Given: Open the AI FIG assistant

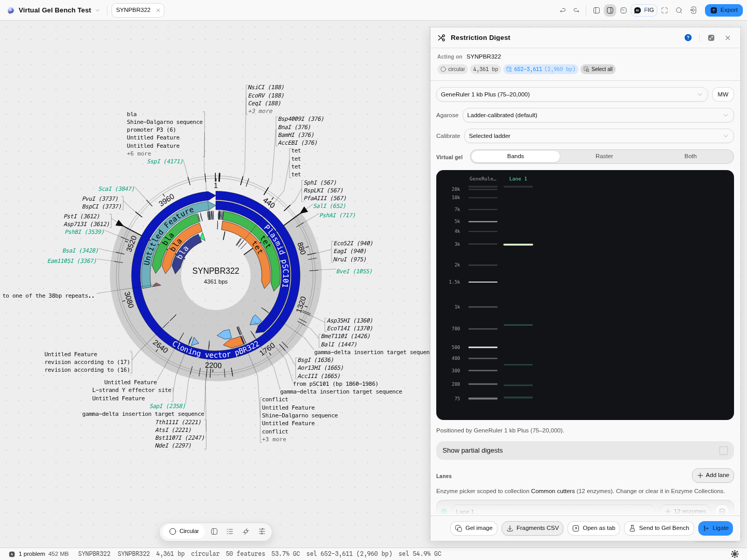Looking at the screenshot, I should (644, 10).
